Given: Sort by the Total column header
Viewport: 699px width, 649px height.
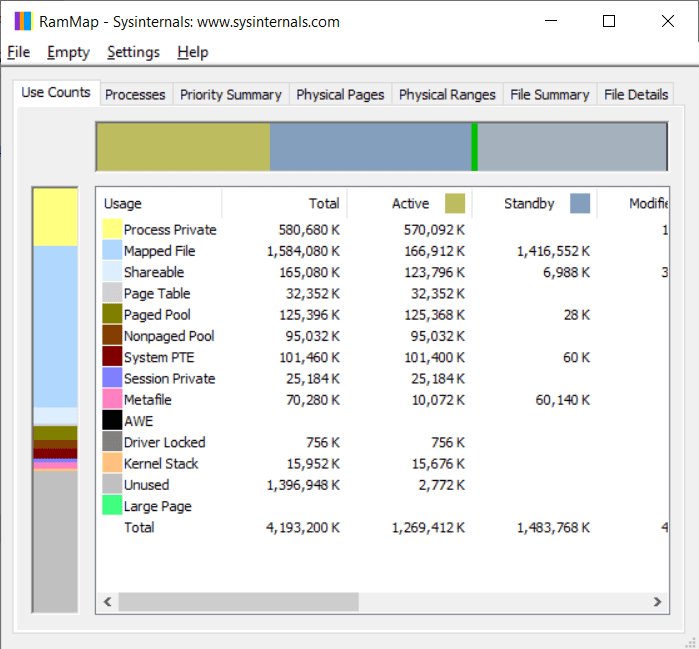Looking at the screenshot, I should pos(284,203).
